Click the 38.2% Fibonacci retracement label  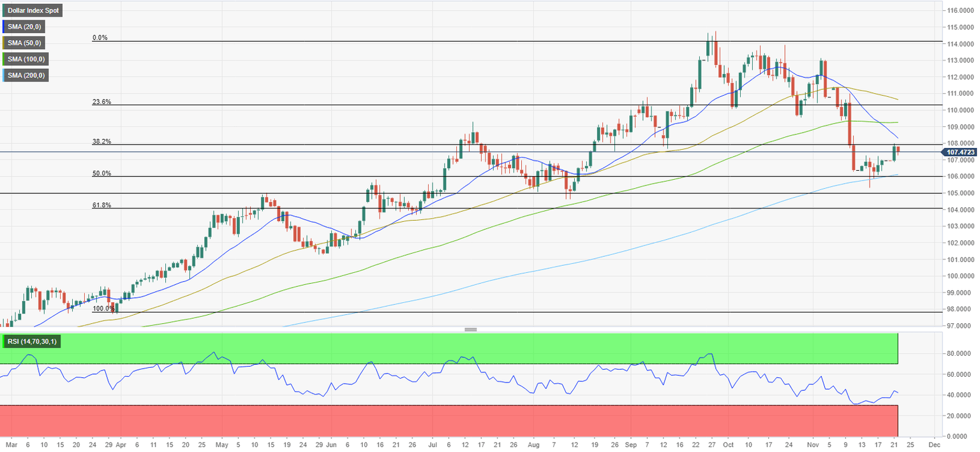102,142
